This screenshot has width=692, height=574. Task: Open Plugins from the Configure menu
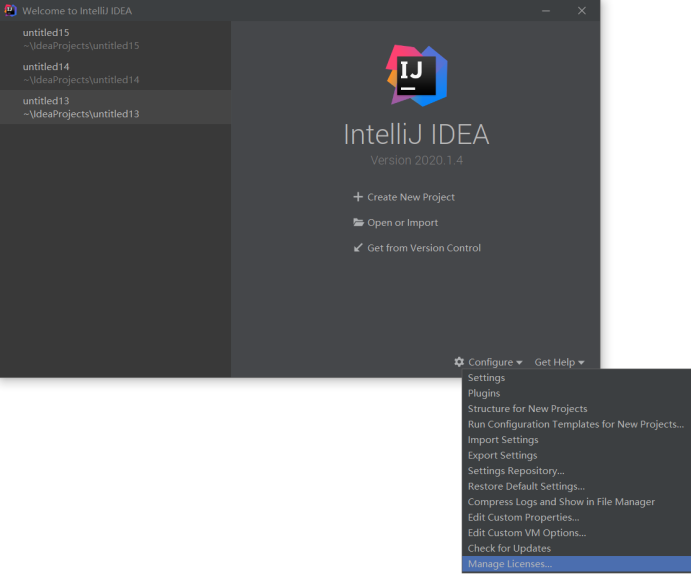(x=576, y=393)
